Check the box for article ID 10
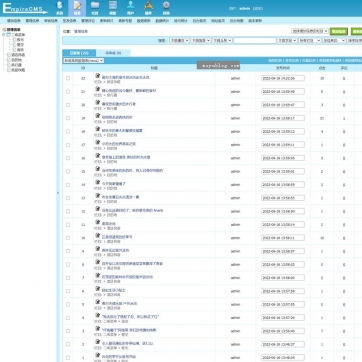The width and height of the screenshot is (362, 362). (x=68, y=238)
